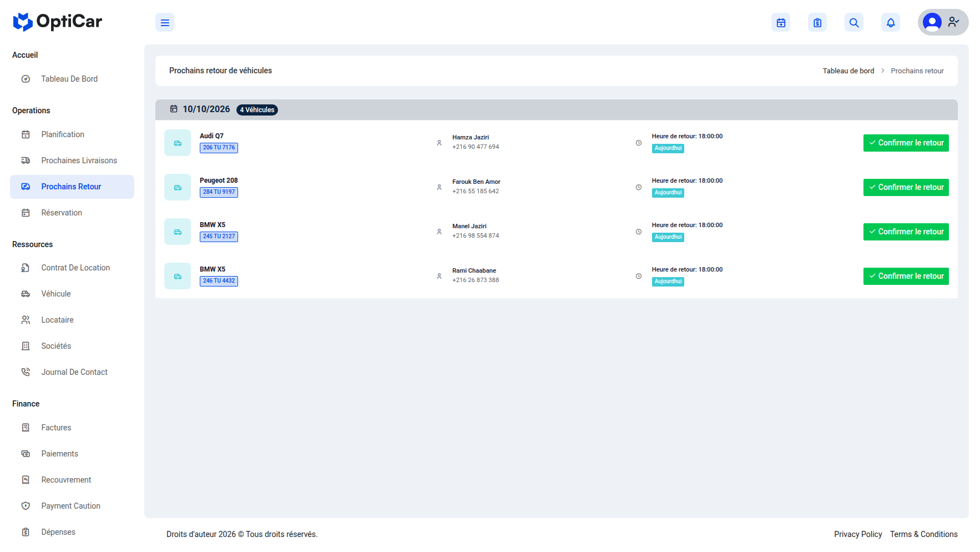The image size is (980, 552).
Task: Go to Prochains Retour menu item
Action: click(72, 187)
